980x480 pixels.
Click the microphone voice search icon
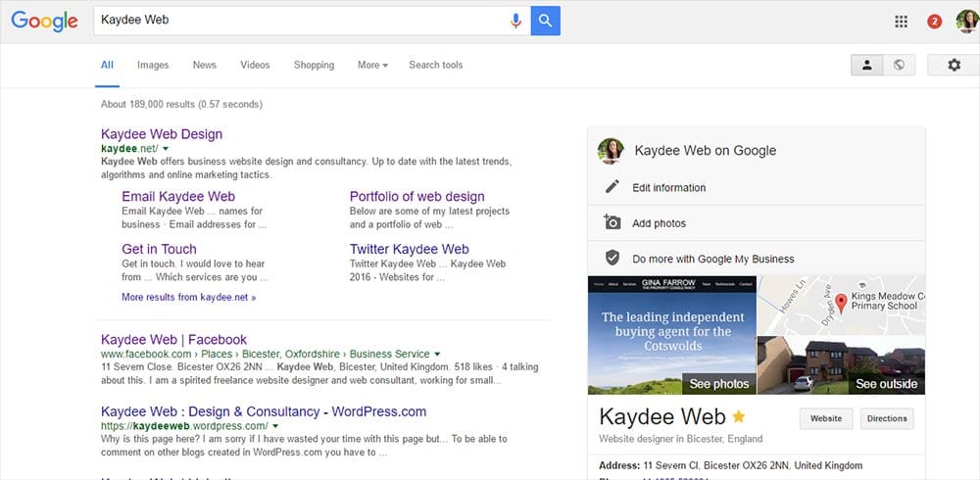coord(515,21)
